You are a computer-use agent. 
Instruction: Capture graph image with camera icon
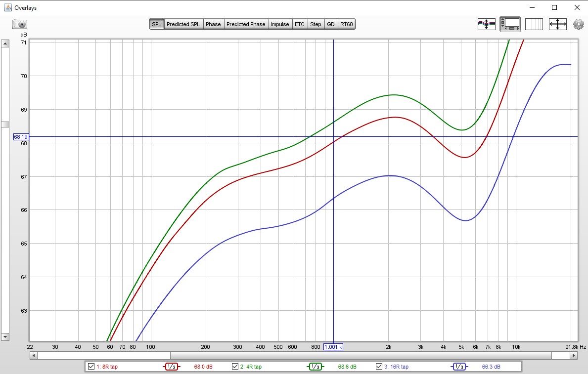20,24
